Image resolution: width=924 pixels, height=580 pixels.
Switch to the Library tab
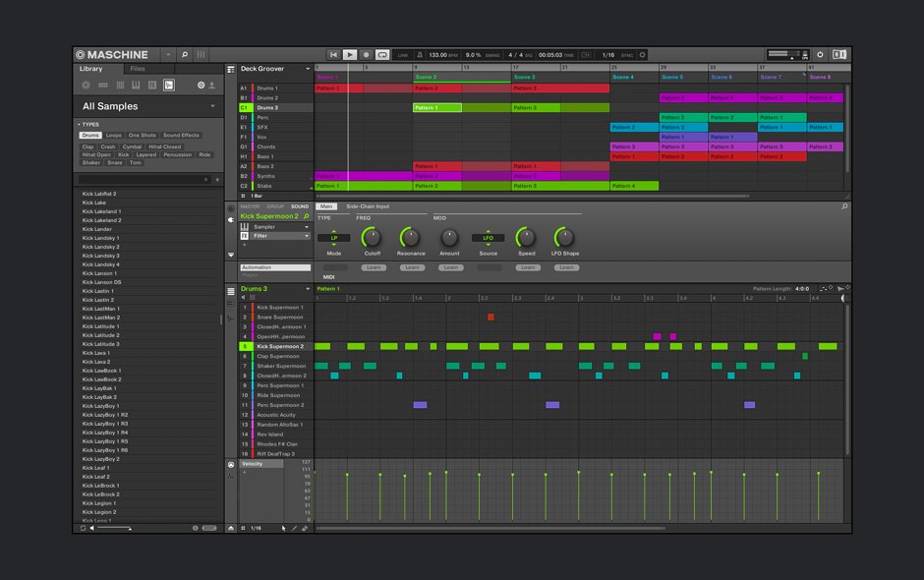tap(90, 69)
